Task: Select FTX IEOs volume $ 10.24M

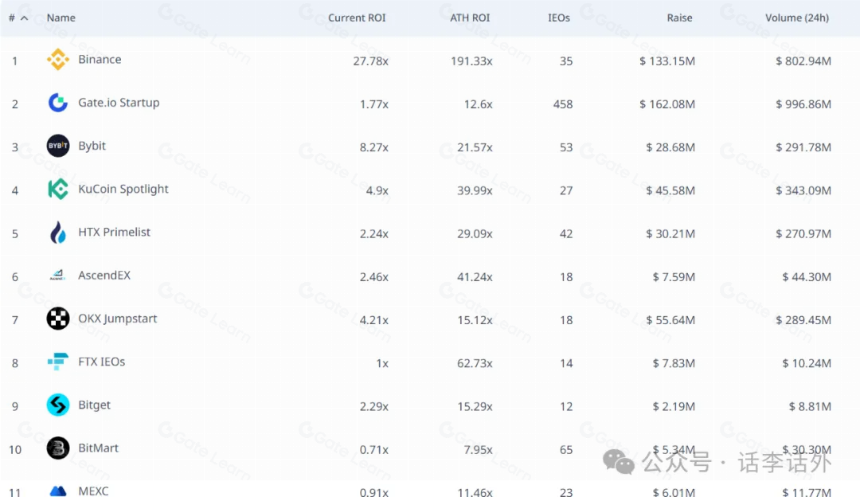Action: pyautogui.click(x=806, y=363)
